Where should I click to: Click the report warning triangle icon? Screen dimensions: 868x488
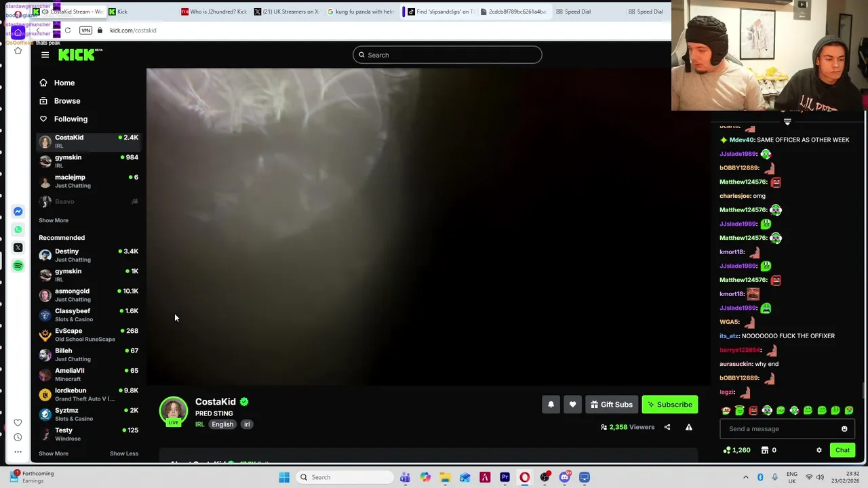(688, 427)
